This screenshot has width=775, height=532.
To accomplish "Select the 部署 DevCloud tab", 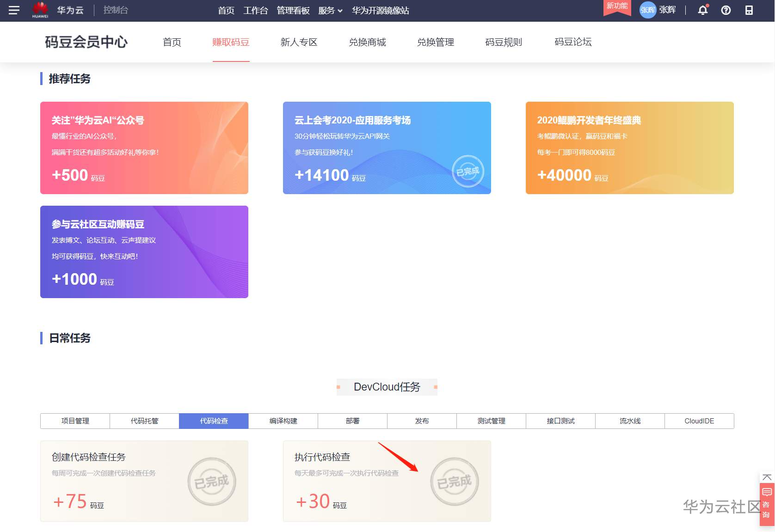I will [x=353, y=421].
